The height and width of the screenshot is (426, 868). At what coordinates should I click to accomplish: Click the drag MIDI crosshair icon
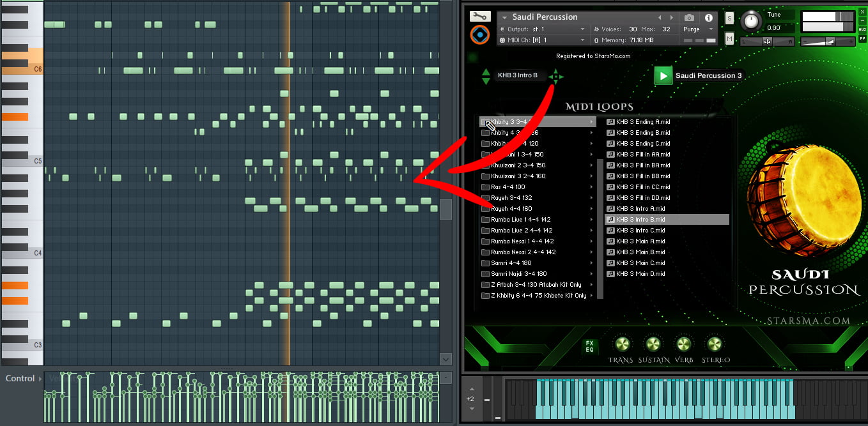point(555,77)
